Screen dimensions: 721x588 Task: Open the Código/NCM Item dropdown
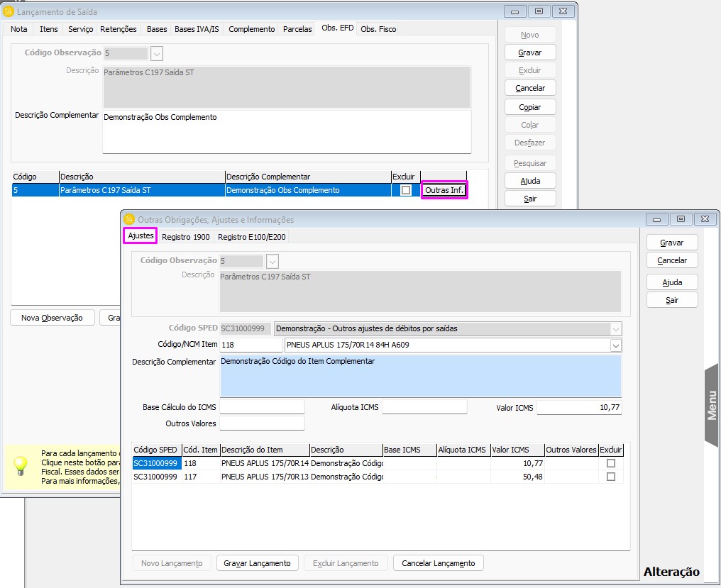[615, 345]
